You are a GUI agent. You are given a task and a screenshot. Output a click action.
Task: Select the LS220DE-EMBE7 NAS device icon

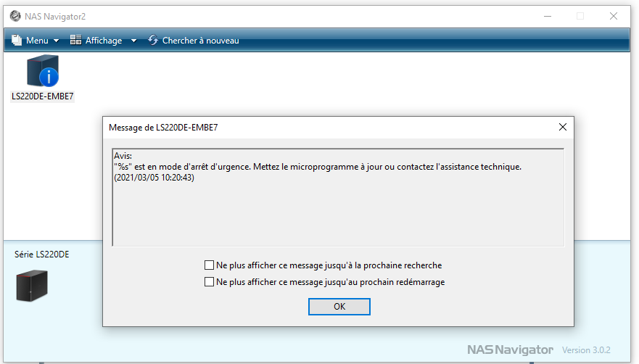tap(42, 71)
